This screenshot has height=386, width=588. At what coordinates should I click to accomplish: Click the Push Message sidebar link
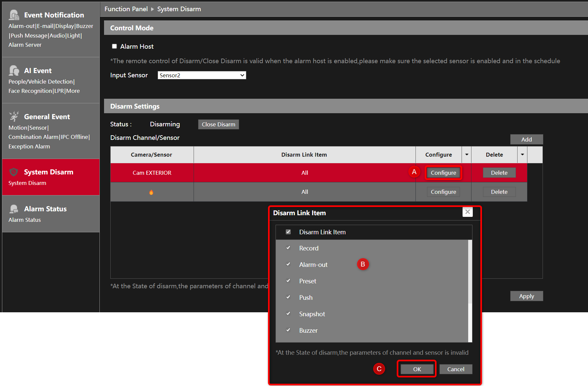(29, 36)
